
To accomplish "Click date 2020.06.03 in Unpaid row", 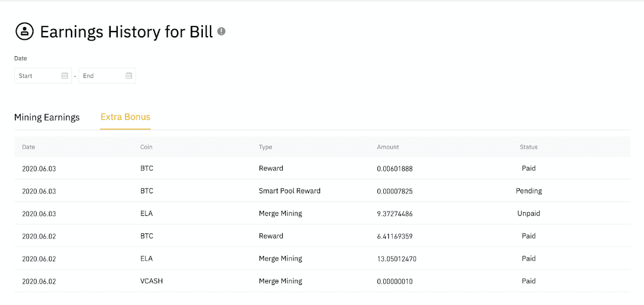I will point(39,213).
